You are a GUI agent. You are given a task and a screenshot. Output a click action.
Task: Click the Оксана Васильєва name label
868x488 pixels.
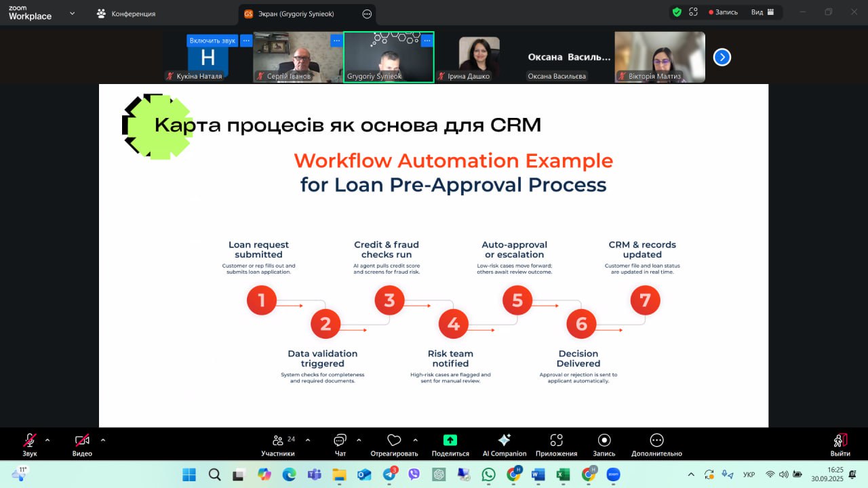[556, 77]
